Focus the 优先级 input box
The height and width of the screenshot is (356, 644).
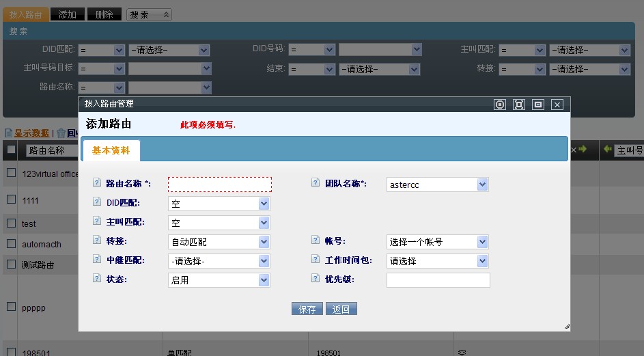438,280
